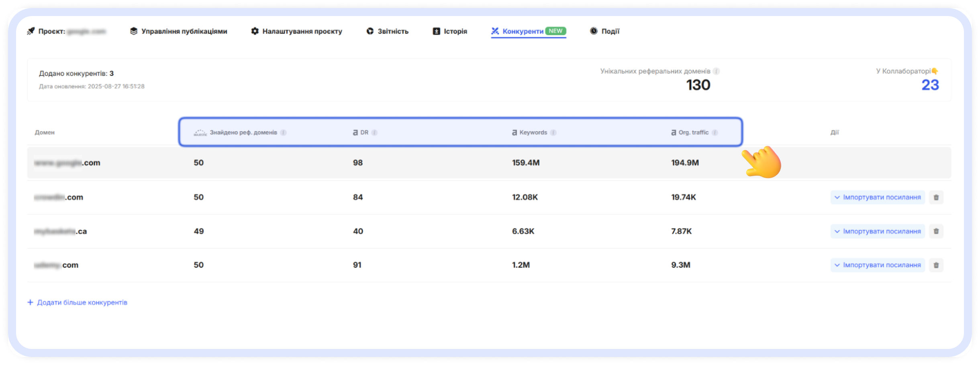Open the info tooltip next to Org. traffic
Screen dimensions: 980x365
(x=715, y=132)
